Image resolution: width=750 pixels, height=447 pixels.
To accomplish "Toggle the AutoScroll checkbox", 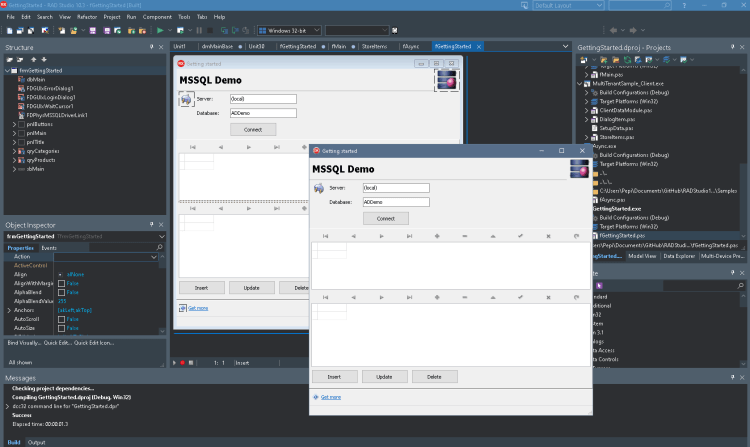I will click(61, 319).
